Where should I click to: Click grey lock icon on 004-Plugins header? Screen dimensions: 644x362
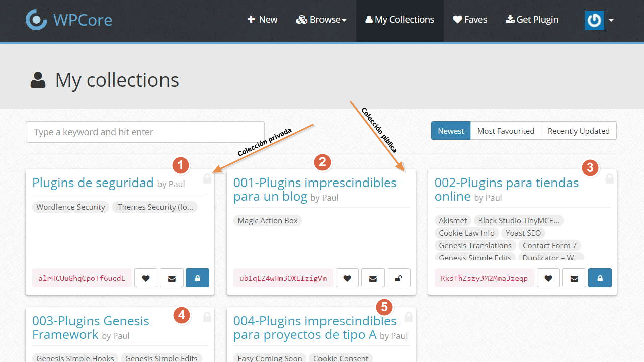[x=409, y=317]
